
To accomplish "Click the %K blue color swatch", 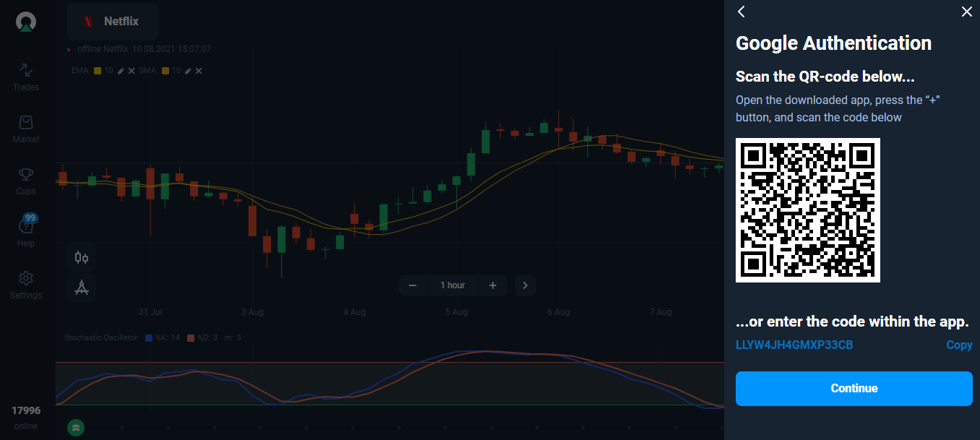I will (149, 338).
